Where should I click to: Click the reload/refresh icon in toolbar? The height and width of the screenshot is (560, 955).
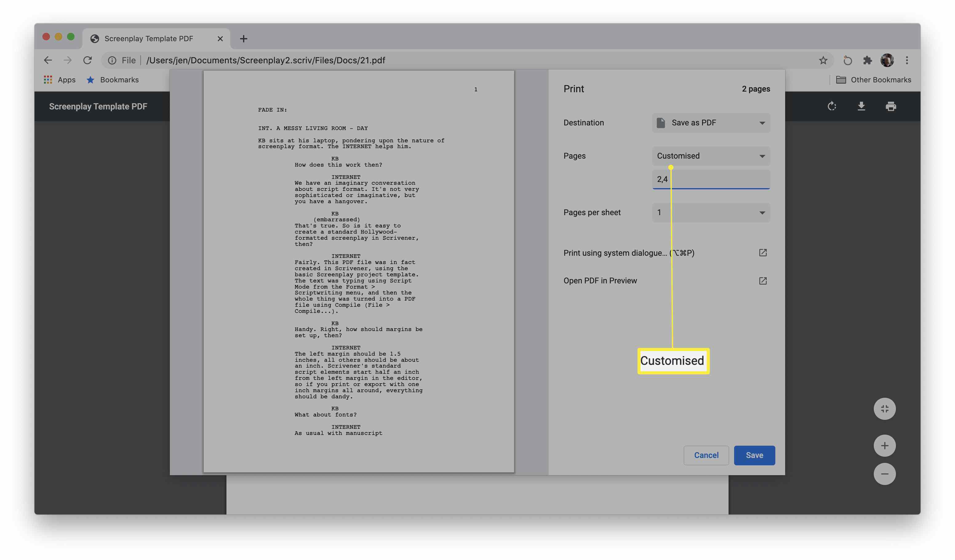pos(87,61)
